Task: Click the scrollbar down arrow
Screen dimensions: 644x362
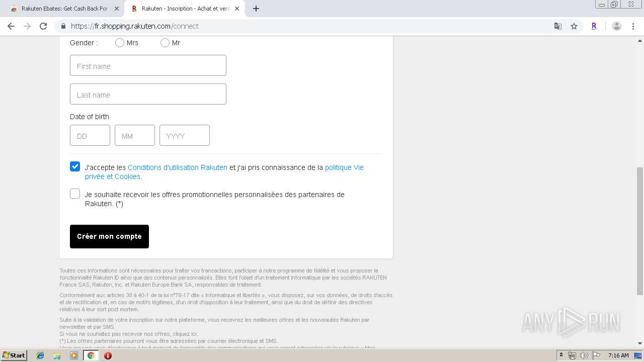Action: (x=640, y=343)
